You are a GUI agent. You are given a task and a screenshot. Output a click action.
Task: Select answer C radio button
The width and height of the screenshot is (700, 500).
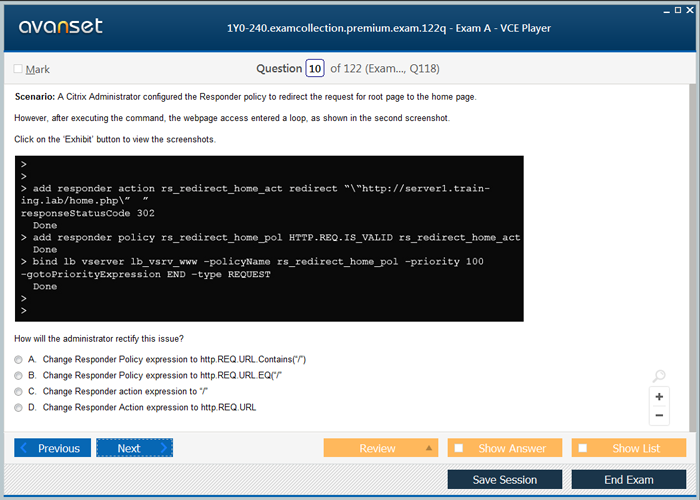point(19,391)
